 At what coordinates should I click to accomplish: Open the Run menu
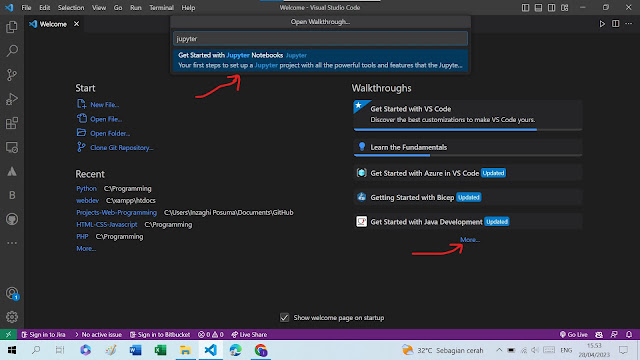point(136,8)
